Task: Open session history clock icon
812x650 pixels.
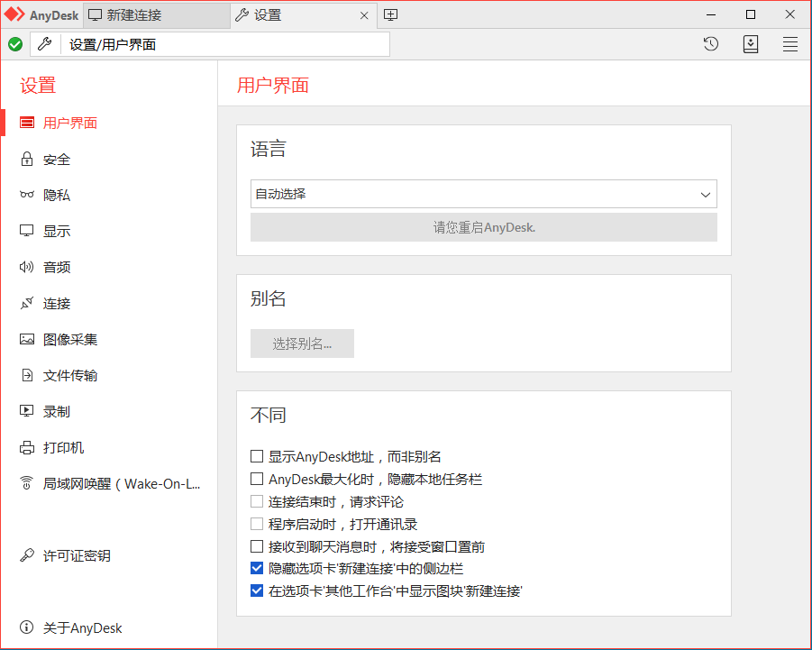Action: point(711,44)
